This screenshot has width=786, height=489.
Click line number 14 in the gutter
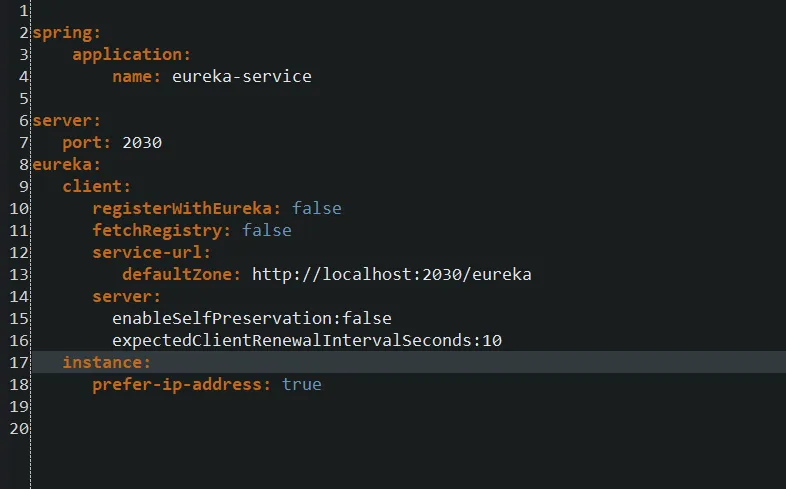pyautogui.click(x=19, y=296)
